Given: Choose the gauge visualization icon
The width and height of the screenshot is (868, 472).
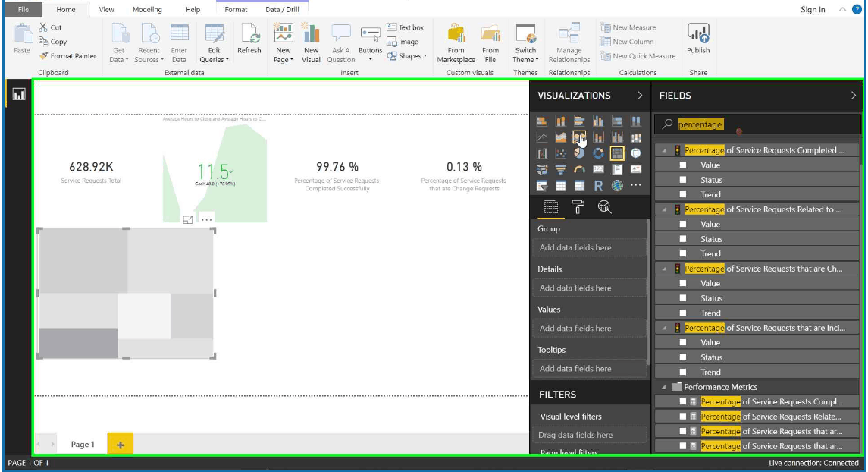Looking at the screenshot, I should (579, 169).
